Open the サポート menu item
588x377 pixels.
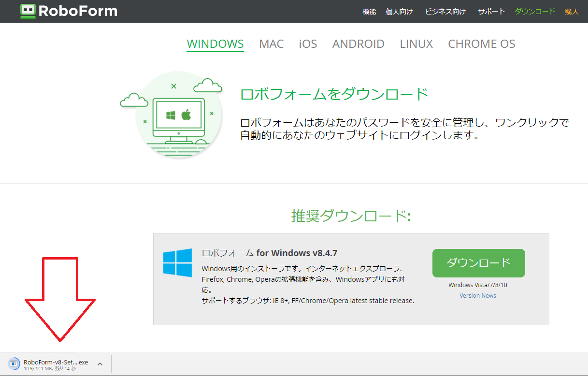tap(491, 12)
